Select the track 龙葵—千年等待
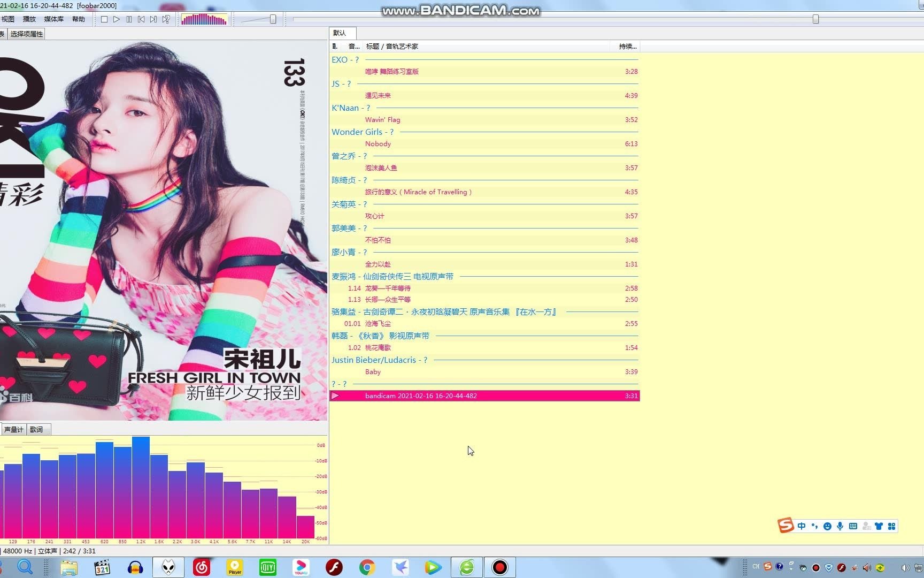 pos(484,288)
